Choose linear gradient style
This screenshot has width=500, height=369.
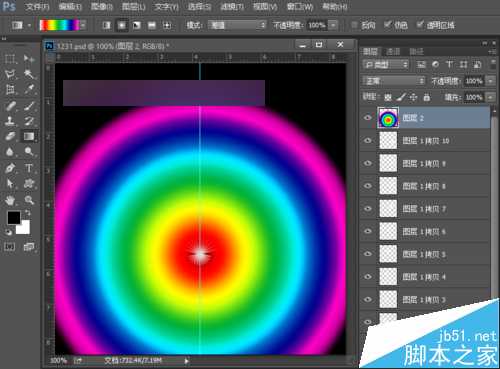pos(107,25)
